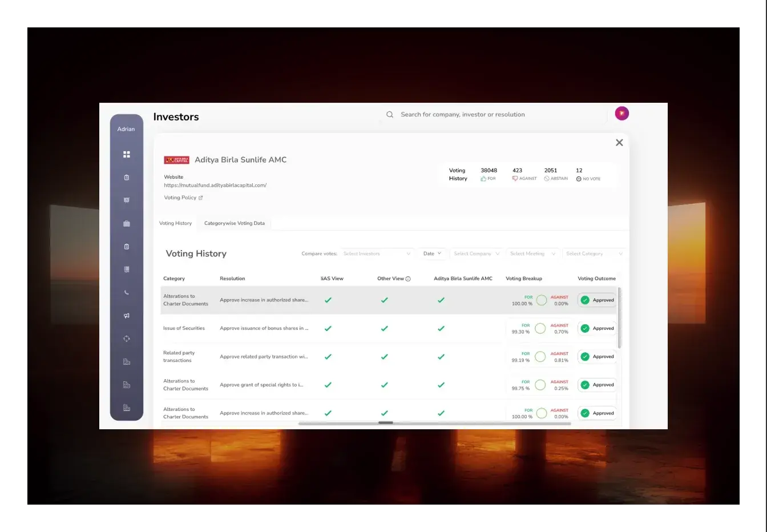
Task: Open the Select Company dropdown
Action: pyautogui.click(x=477, y=254)
